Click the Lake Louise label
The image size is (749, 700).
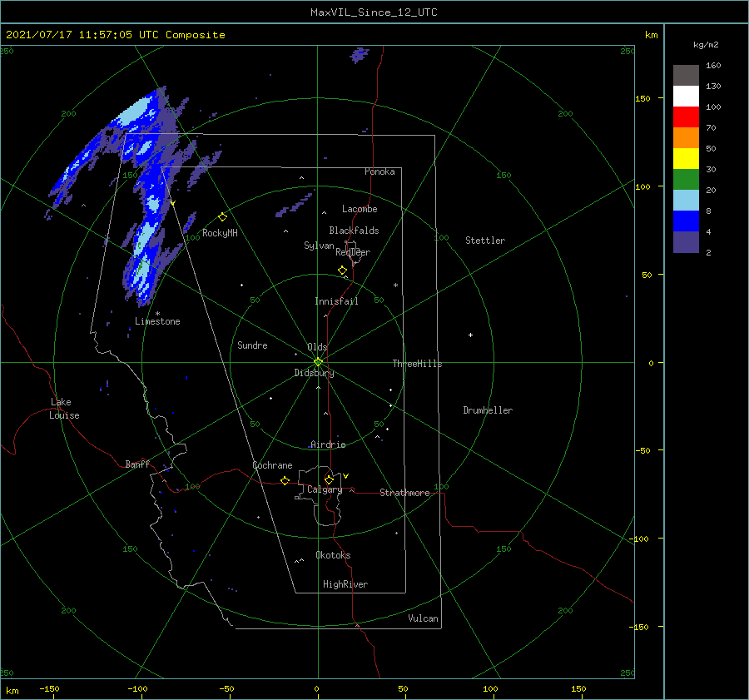coord(64,409)
